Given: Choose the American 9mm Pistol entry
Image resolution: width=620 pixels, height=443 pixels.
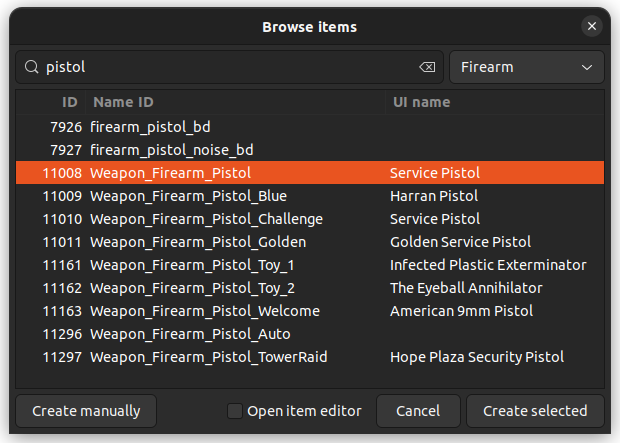Looking at the screenshot, I should (x=461, y=311).
